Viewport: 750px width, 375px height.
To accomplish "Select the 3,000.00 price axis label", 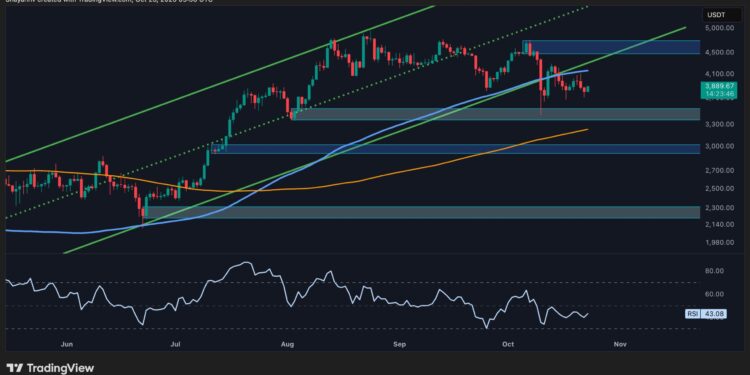I will pos(718,146).
